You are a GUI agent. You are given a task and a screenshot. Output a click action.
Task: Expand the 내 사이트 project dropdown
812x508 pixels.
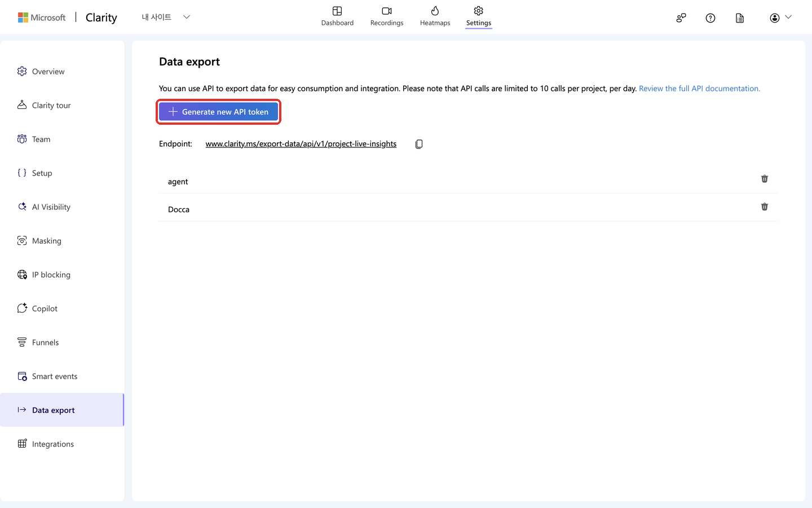[x=166, y=17]
